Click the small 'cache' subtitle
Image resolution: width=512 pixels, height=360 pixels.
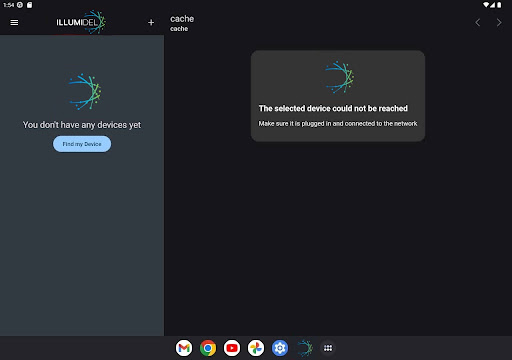point(179,29)
